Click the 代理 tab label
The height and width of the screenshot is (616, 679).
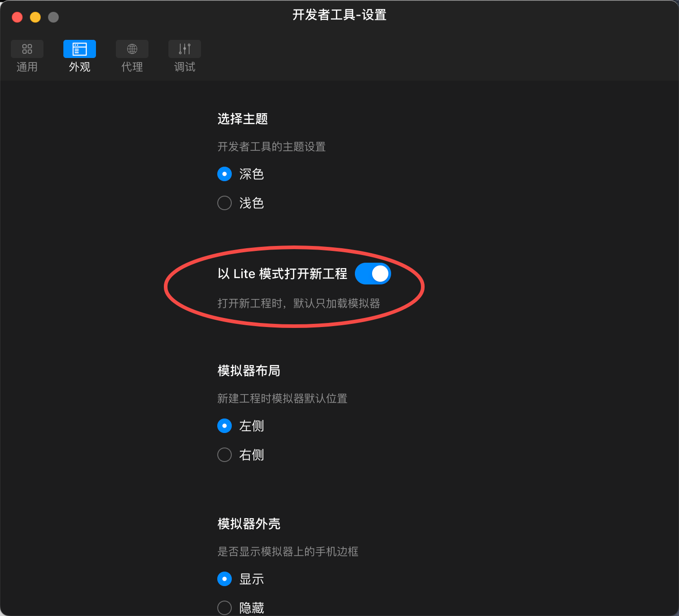[132, 67]
